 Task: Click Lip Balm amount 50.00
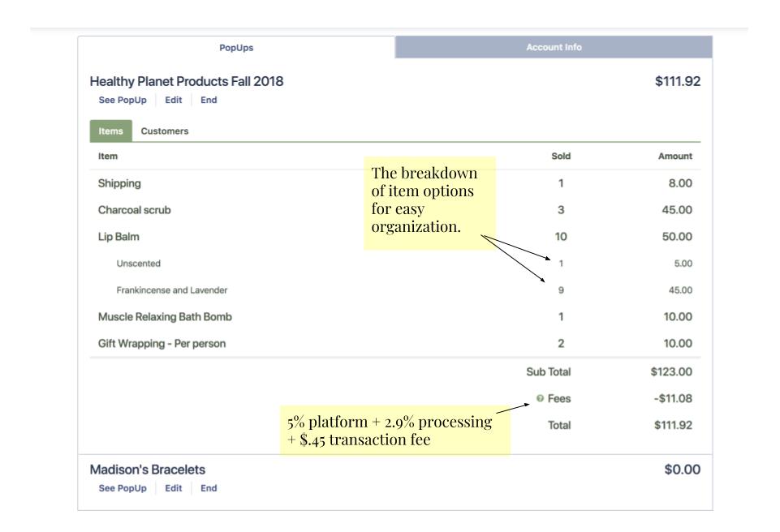click(x=677, y=237)
